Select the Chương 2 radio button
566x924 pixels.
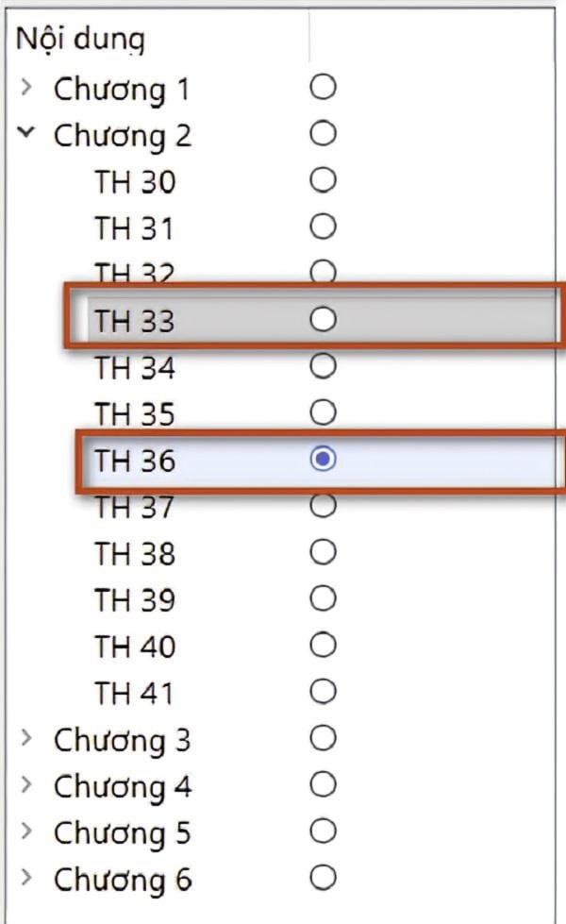coord(323,135)
